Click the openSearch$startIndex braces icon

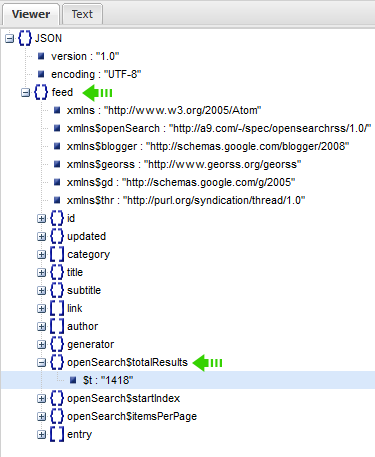[x=57, y=398]
